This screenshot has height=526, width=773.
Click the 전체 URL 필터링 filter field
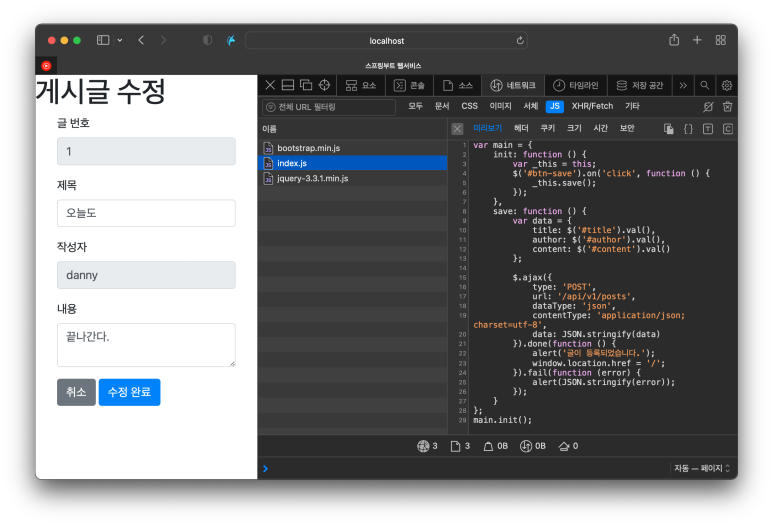click(x=329, y=107)
